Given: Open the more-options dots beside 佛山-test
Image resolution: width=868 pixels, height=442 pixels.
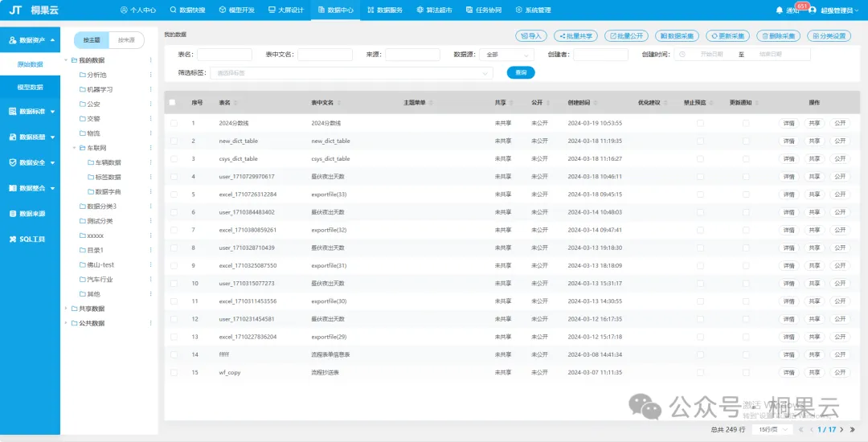Looking at the screenshot, I should pyautogui.click(x=150, y=264).
